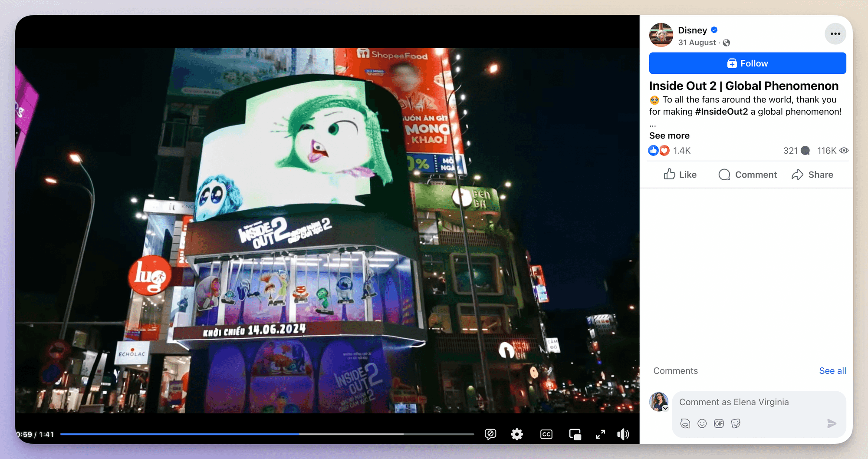Viewport: 868px width, 459px height.
Task: Open the emoji picker in comment box
Action: click(702, 423)
